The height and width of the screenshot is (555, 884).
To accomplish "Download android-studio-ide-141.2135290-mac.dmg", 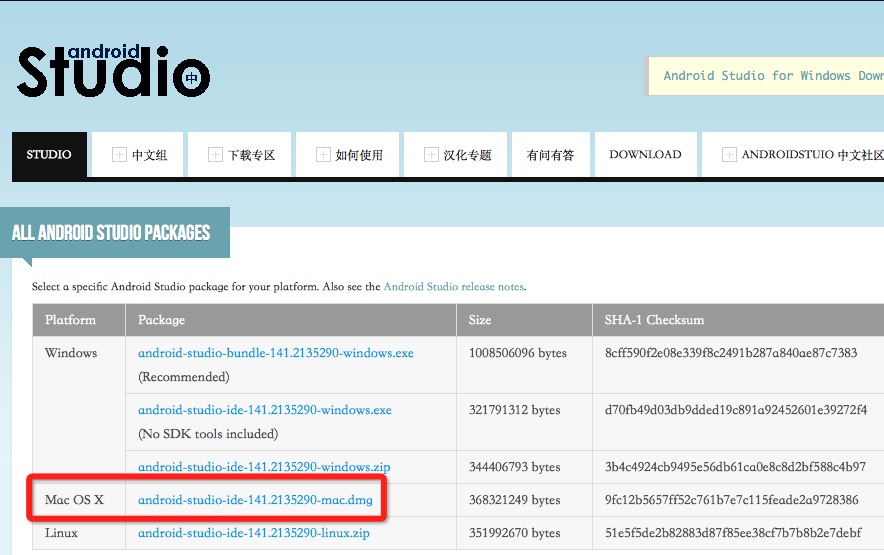I will pyautogui.click(x=255, y=500).
